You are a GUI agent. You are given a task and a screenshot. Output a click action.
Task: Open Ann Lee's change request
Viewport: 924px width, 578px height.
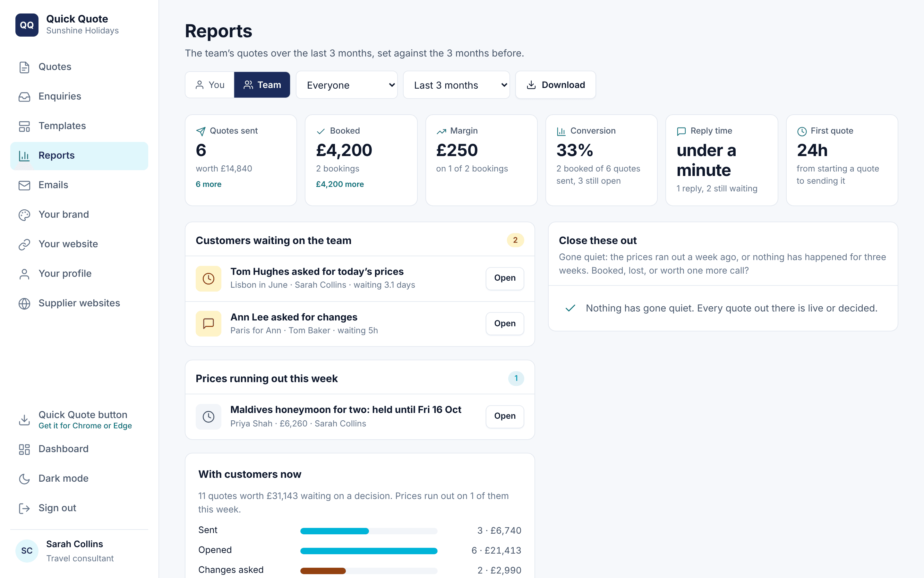tap(505, 323)
